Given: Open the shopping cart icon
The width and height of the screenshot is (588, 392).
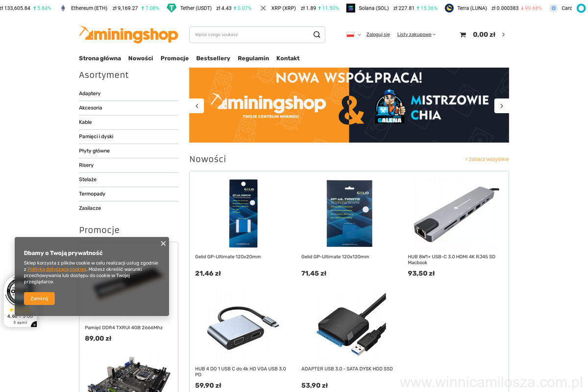Looking at the screenshot, I should (463, 35).
